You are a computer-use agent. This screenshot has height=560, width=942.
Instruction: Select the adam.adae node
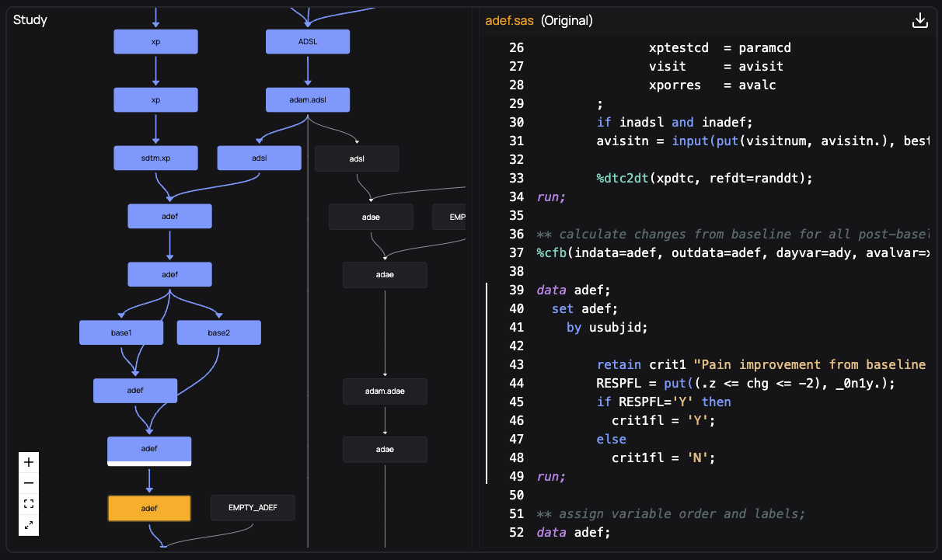click(385, 391)
